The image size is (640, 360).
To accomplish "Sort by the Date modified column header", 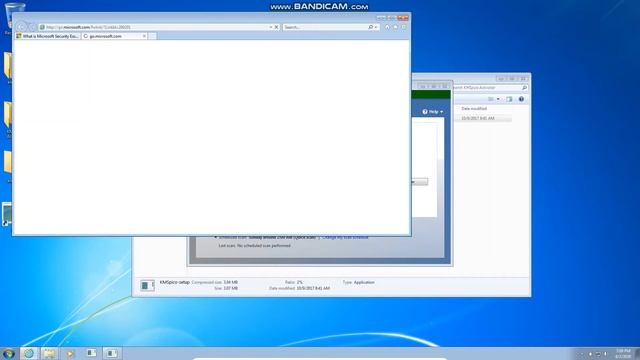I will point(474,109).
